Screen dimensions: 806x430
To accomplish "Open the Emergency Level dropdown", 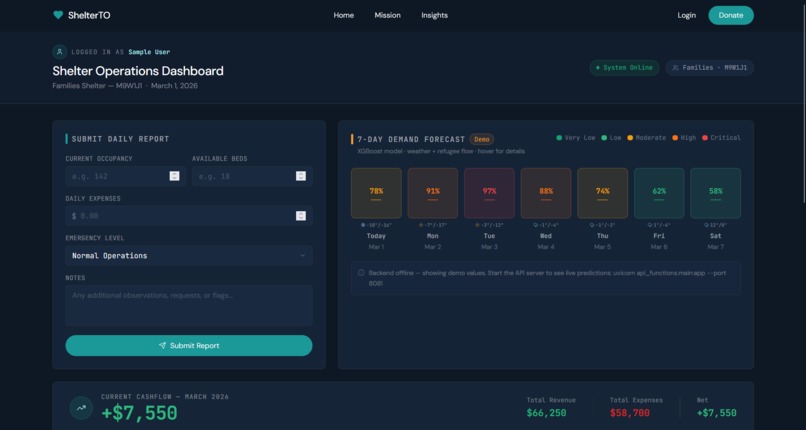I will [x=189, y=255].
